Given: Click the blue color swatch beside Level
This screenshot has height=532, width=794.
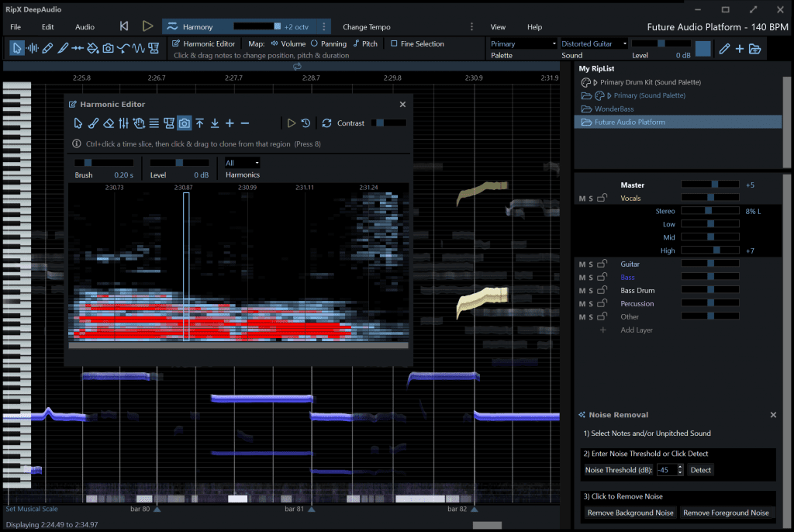Looking at the screenshot, I should (703, 49).
